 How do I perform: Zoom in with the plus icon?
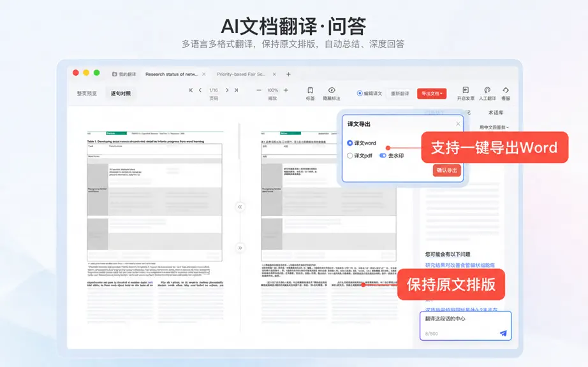[286, 90]
